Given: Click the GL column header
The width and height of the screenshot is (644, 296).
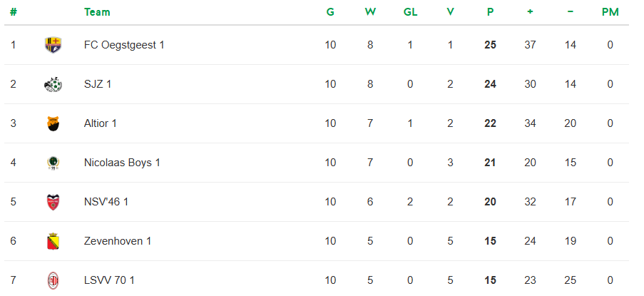Looking at the screenshot, I should pyautogui.click(x=410, y=12).
